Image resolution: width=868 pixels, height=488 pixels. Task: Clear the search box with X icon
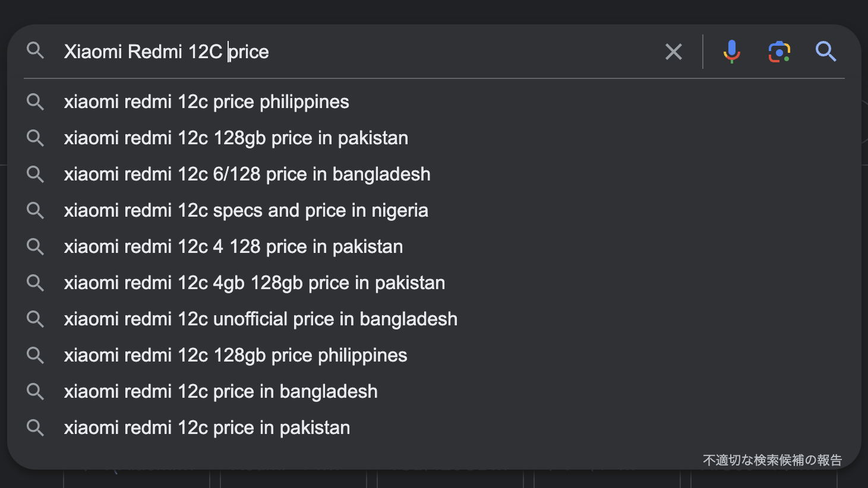674,52
